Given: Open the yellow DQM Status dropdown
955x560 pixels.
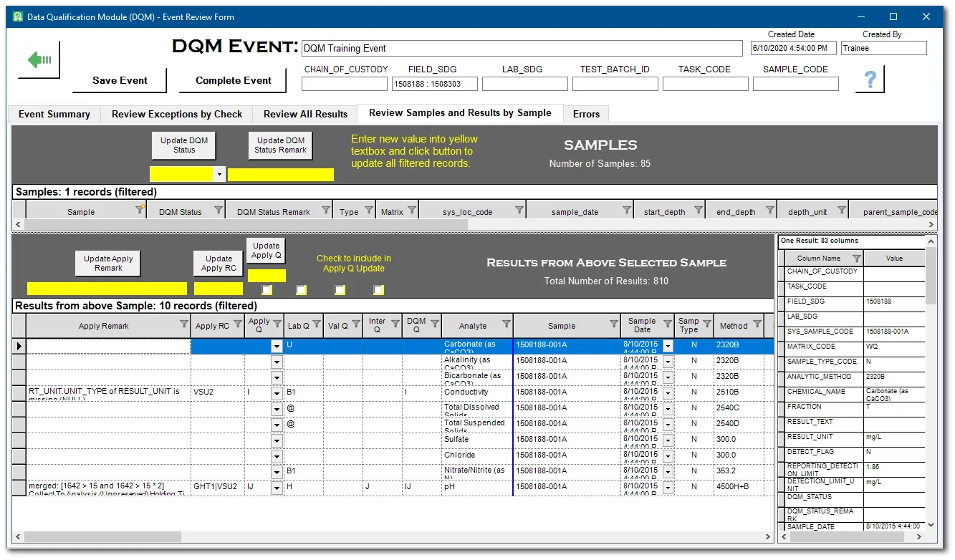Looking at the screenshot, I should coord(220,175).
